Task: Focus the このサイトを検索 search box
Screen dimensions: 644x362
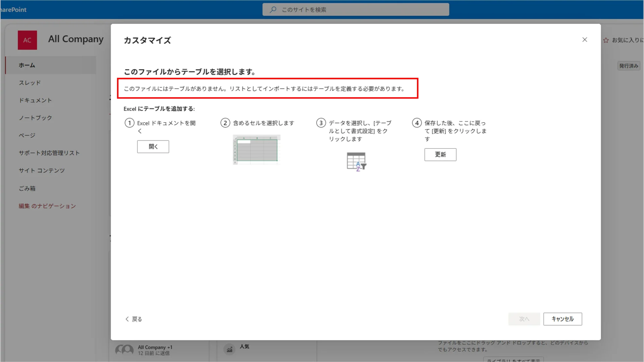Action: pos(356,10)
